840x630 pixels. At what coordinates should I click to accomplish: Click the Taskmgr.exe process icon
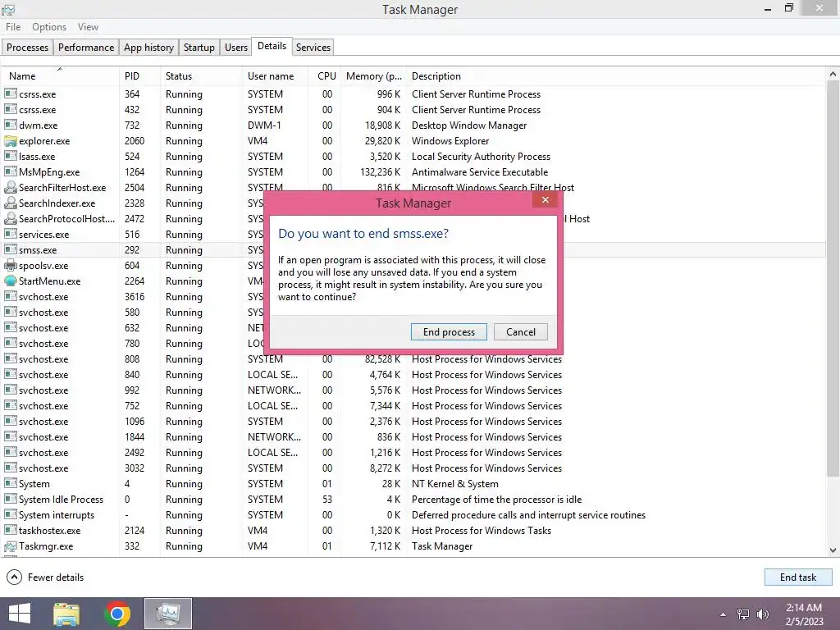[x=10, y=546]
